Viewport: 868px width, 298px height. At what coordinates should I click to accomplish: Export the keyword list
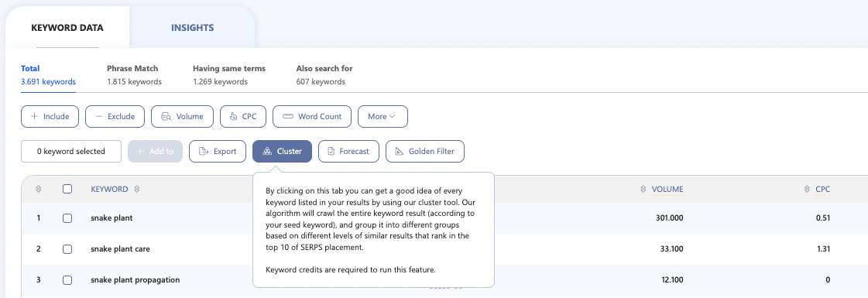click(218, 152)
